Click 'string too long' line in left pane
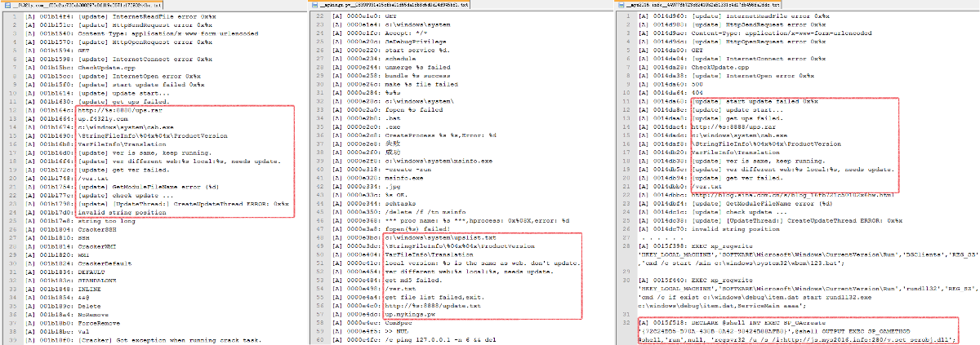Viewport: 980px width, 345px height. [x=106, y=223]
